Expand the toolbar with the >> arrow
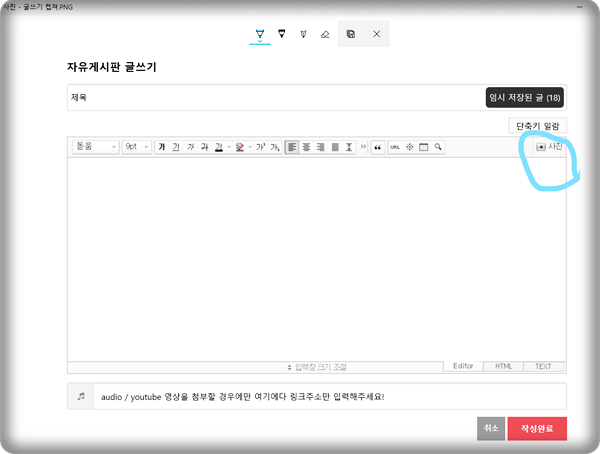This screenshot has width=600, height=454. [363, 147]
